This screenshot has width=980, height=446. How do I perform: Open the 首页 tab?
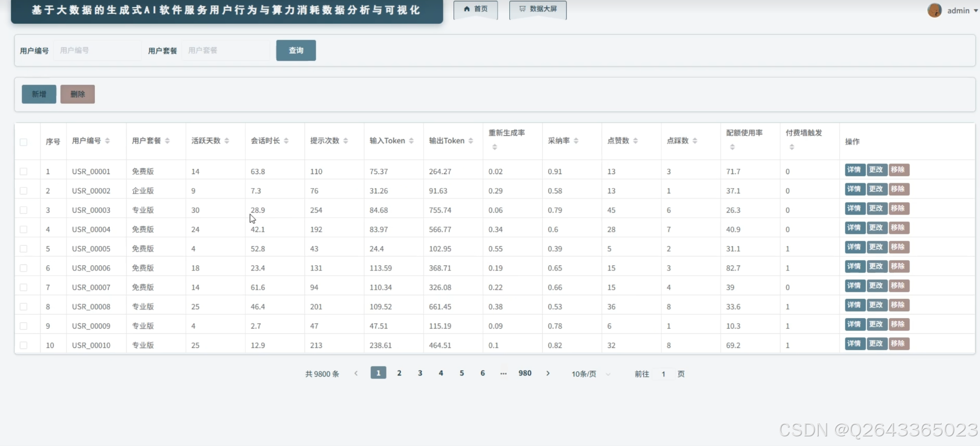[x=475, y=9]
